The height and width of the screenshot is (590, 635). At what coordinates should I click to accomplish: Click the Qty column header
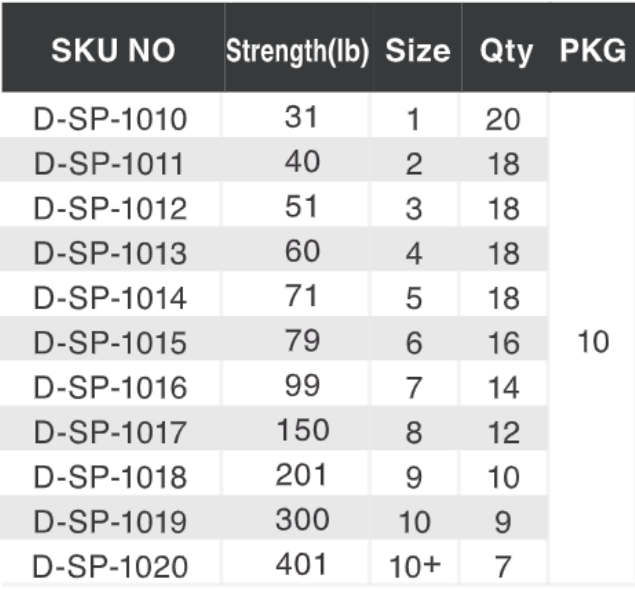(x=505, y=51)
